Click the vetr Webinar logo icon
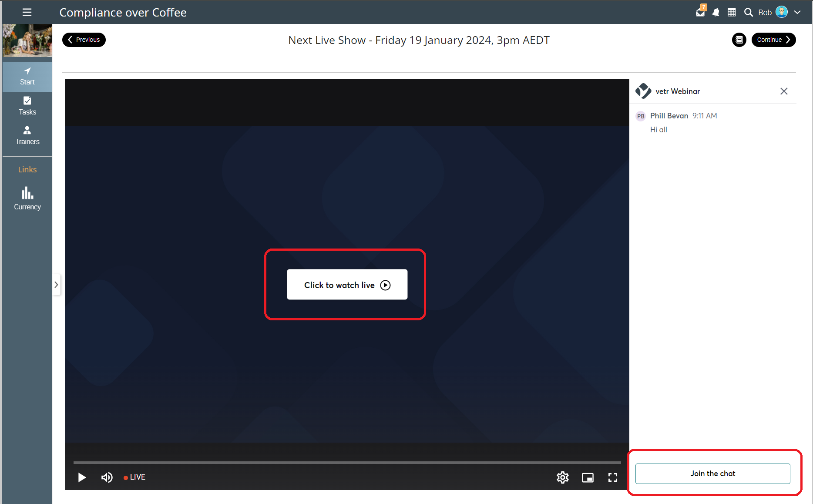 [643, 91]
